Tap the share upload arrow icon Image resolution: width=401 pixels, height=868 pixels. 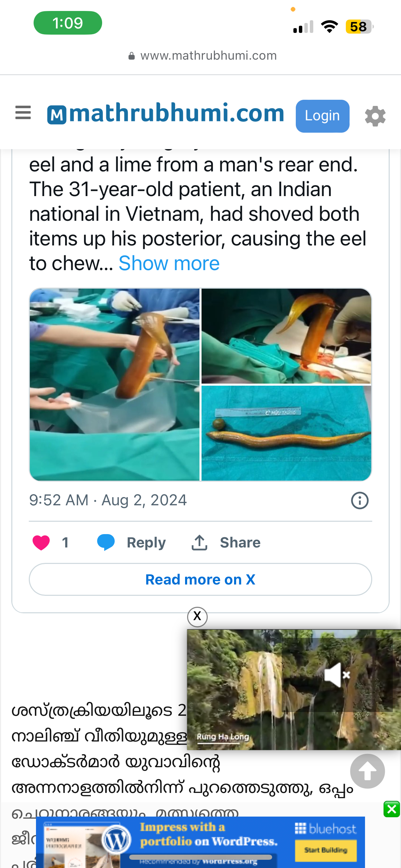pyautogui.click(x=199, y=543)
